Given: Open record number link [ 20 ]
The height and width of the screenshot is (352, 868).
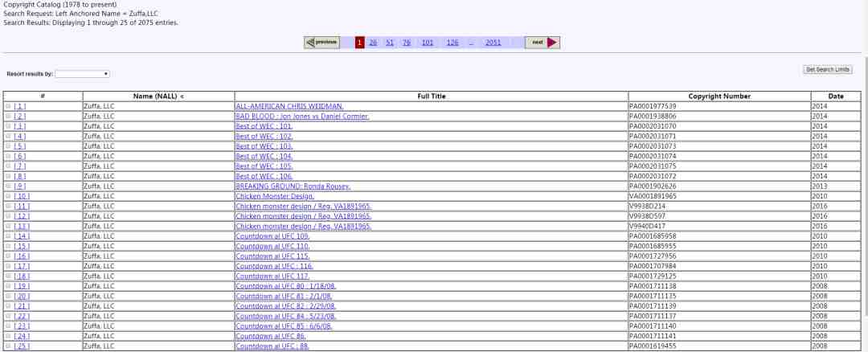Looking at the screenshot, I should (22, 296).
